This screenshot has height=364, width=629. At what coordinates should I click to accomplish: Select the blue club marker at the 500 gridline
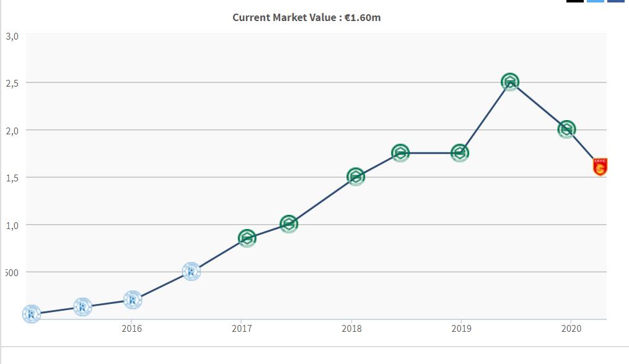coord(191,271)
